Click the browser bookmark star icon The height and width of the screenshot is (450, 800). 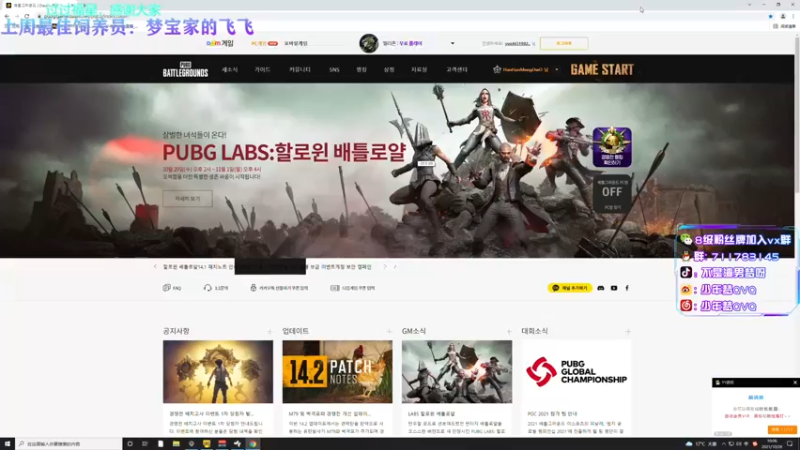coord(770,16)
